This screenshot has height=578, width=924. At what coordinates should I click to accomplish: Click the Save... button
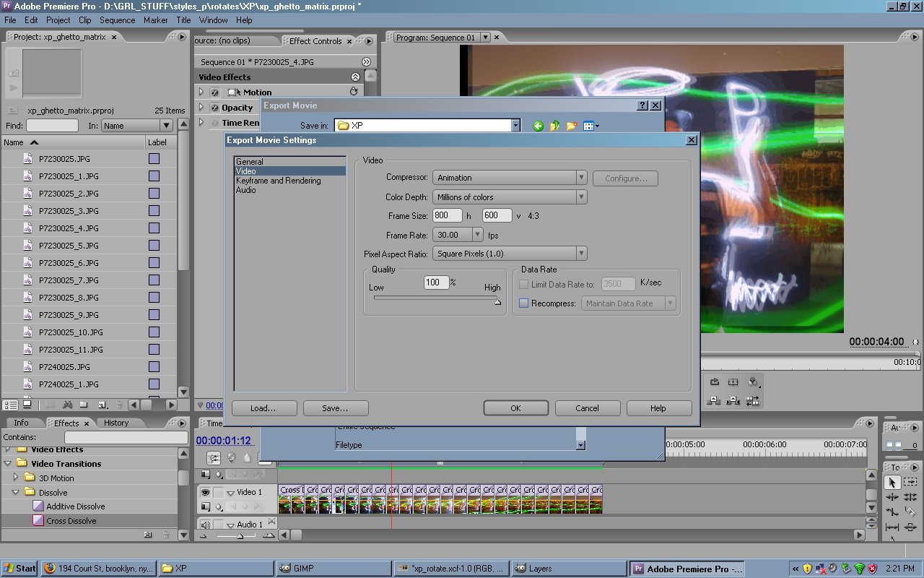pos(335,408)
